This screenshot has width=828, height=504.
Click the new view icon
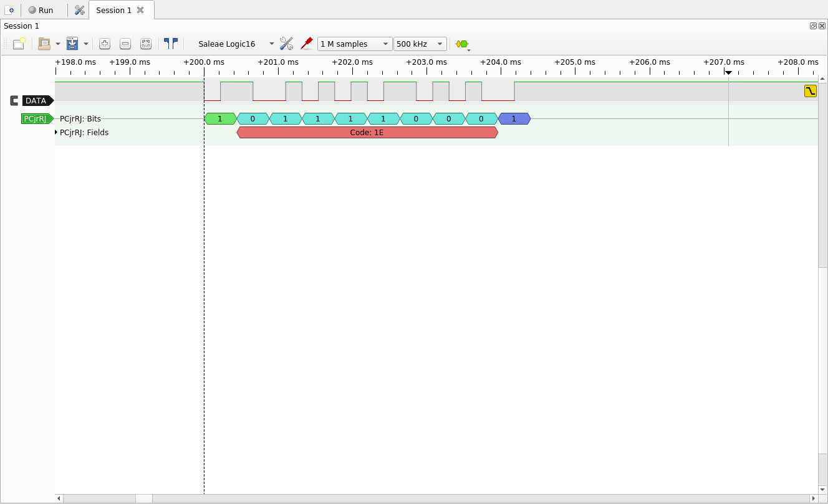(x=19, y=44)
